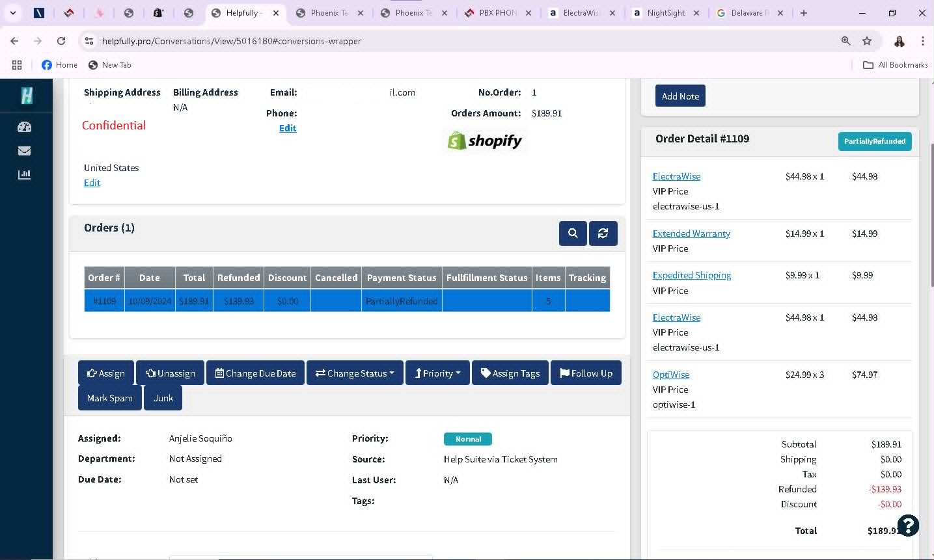The height and width of the screenshot is (560, 934).
Task: Open the apps grid in bookmarks bar
Action: [x=17, y=65]
